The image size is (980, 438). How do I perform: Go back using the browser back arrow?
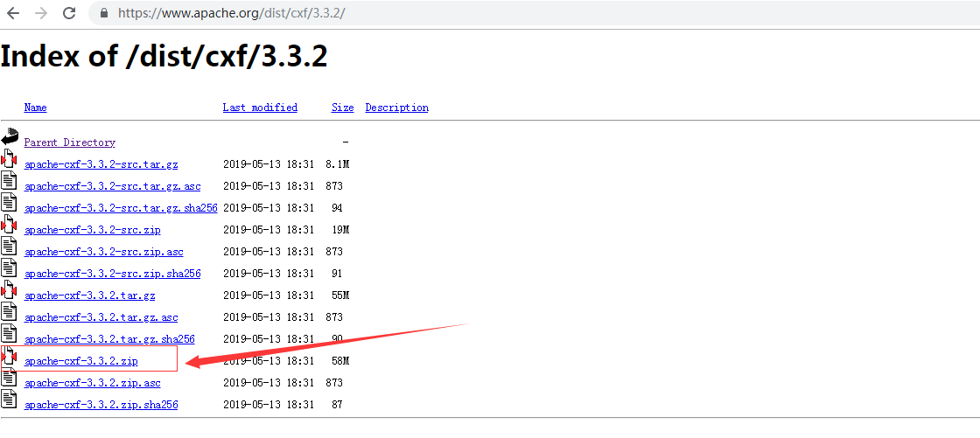click(x=12, y=13)
